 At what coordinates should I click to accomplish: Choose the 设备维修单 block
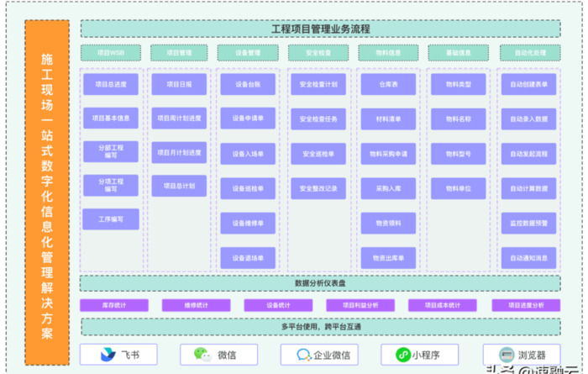[x=248, y=224]
